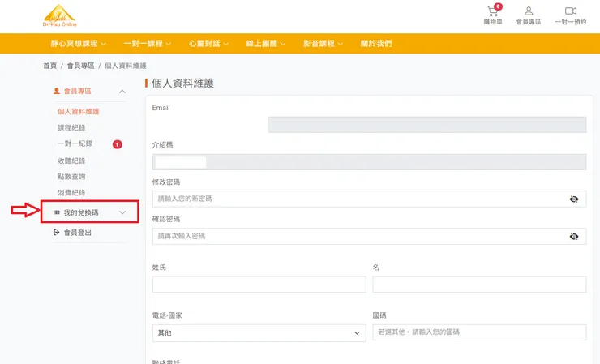Image resolution: width=600 pixels, height=364 pixels.
Task: Click the member person icon in sidebar
Action: click(57, 91)
